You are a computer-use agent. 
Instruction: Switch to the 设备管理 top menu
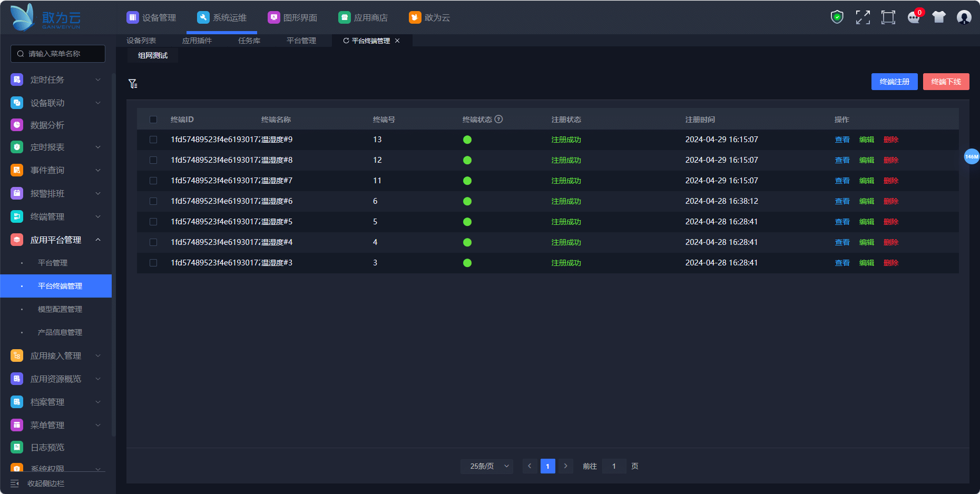point(152,17)
